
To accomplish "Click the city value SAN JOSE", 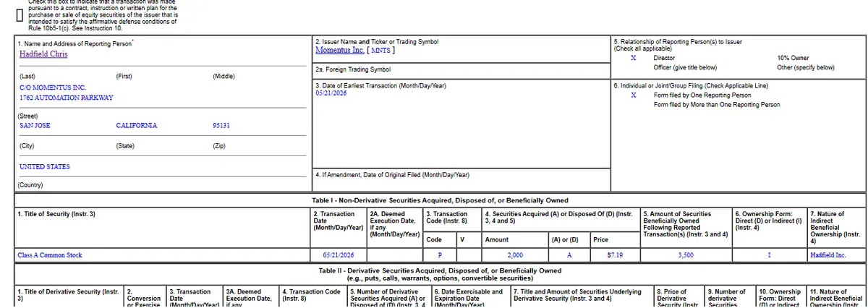I will tap(35, 125).
